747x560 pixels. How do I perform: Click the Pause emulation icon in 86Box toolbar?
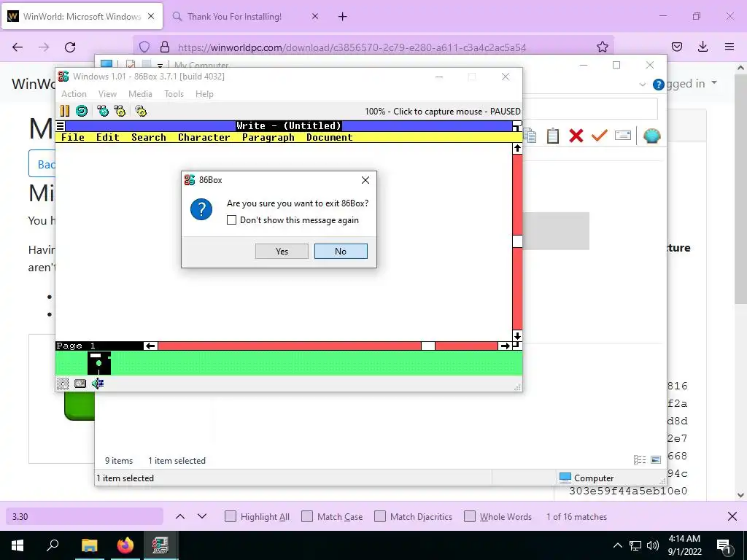tap(65, 111)
